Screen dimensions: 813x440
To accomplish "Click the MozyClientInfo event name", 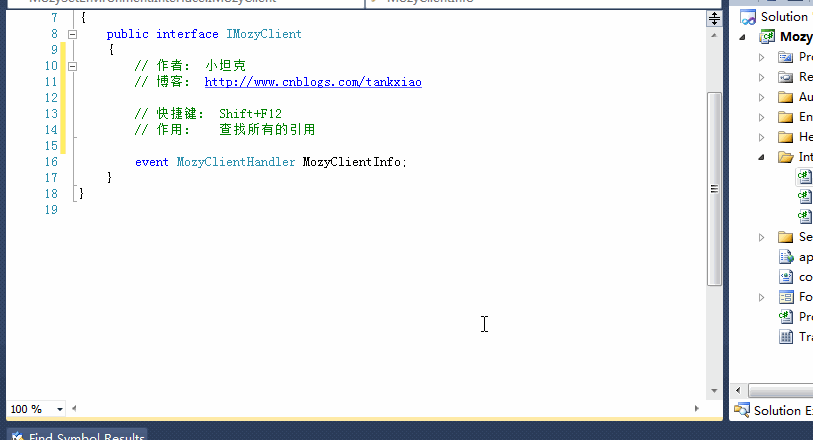I will [352, 162].
